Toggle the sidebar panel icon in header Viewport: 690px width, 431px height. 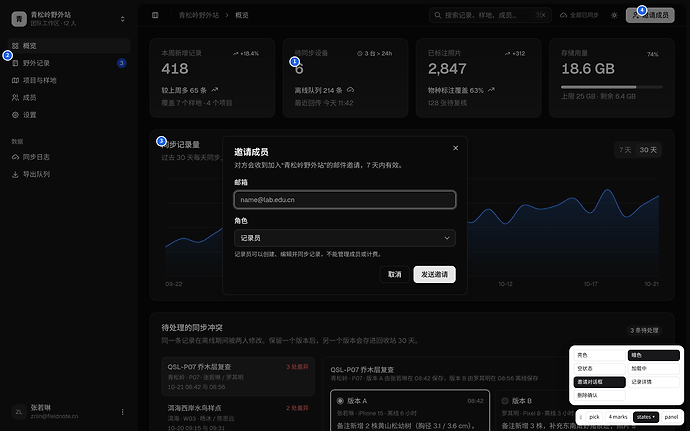point(155,15)
